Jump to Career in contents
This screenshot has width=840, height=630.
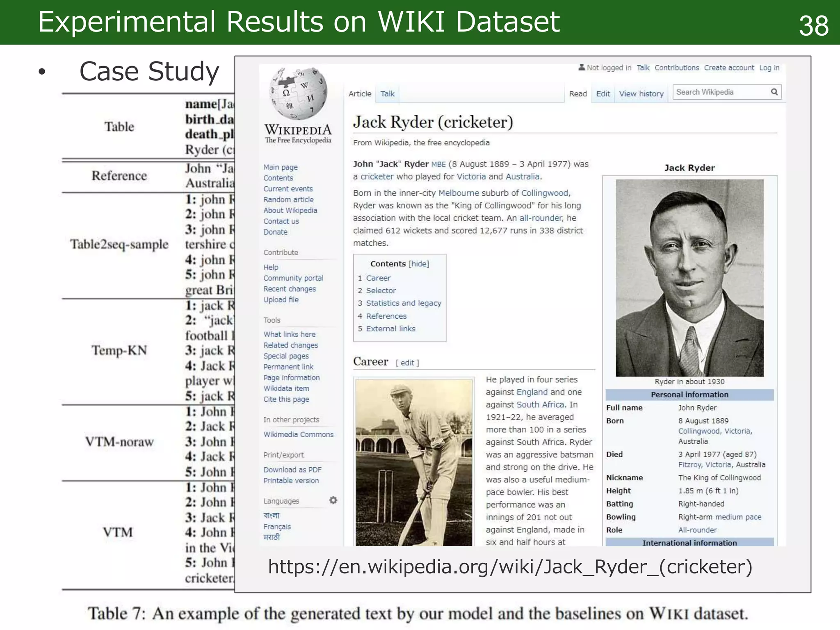point(378,278)
